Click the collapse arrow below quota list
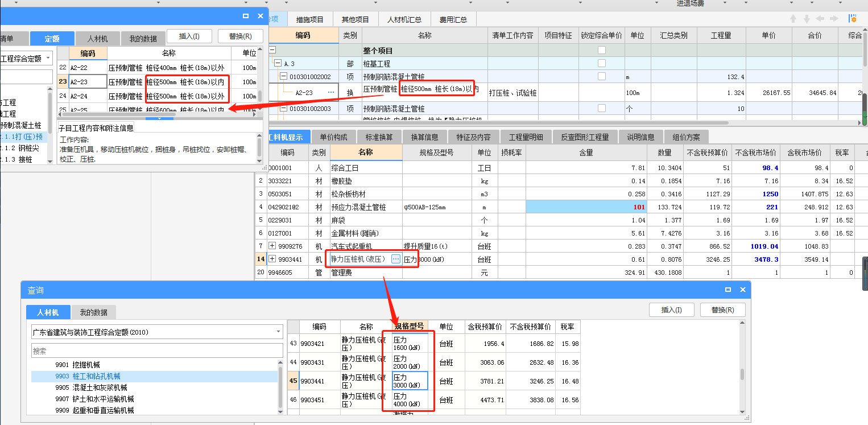 pos(160,119)
